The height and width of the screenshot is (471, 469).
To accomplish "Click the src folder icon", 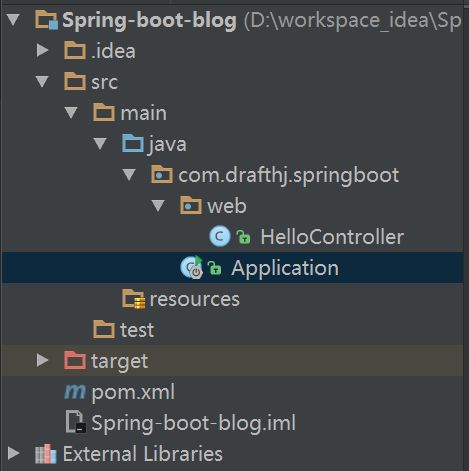I will [x=75, y=81].
